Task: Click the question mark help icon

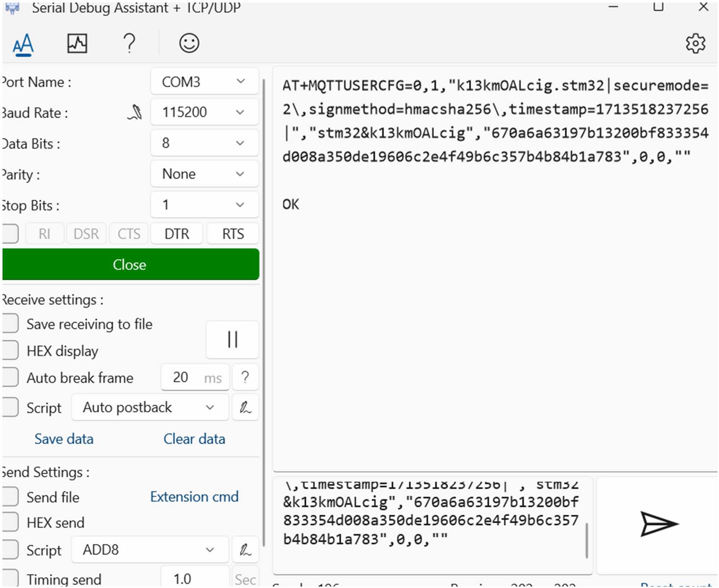Action: (x=129, y=43)
